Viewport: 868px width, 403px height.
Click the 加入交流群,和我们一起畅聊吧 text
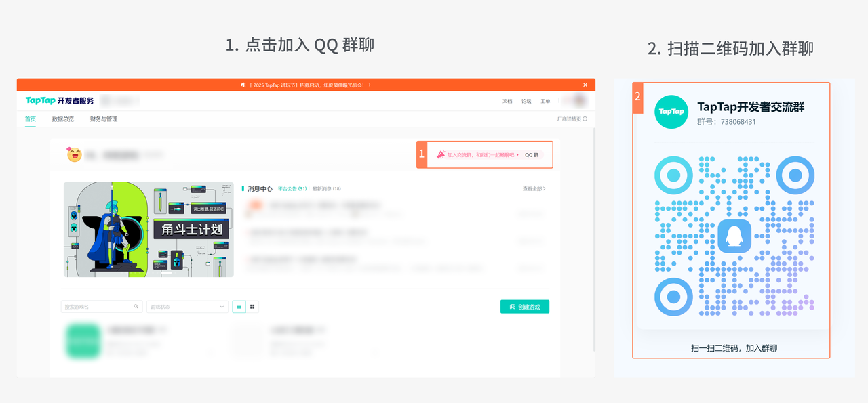coord(481,155)
